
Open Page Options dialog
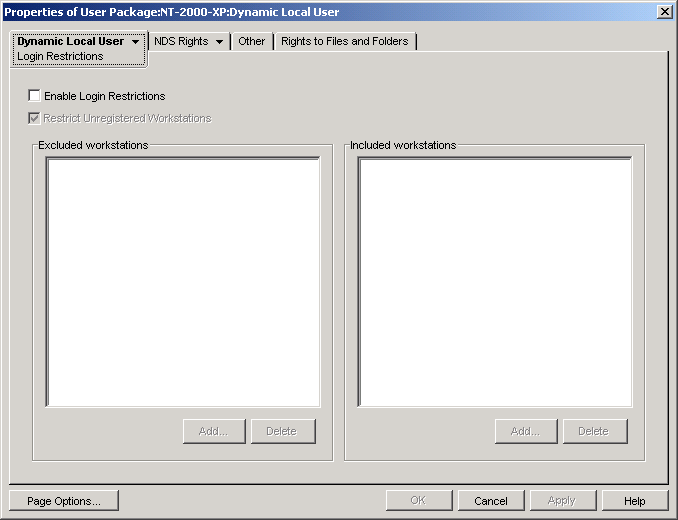[64, 501]
